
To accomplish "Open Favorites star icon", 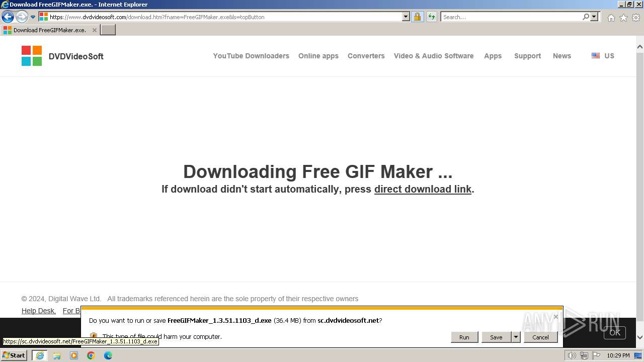I will click(623, 18).
